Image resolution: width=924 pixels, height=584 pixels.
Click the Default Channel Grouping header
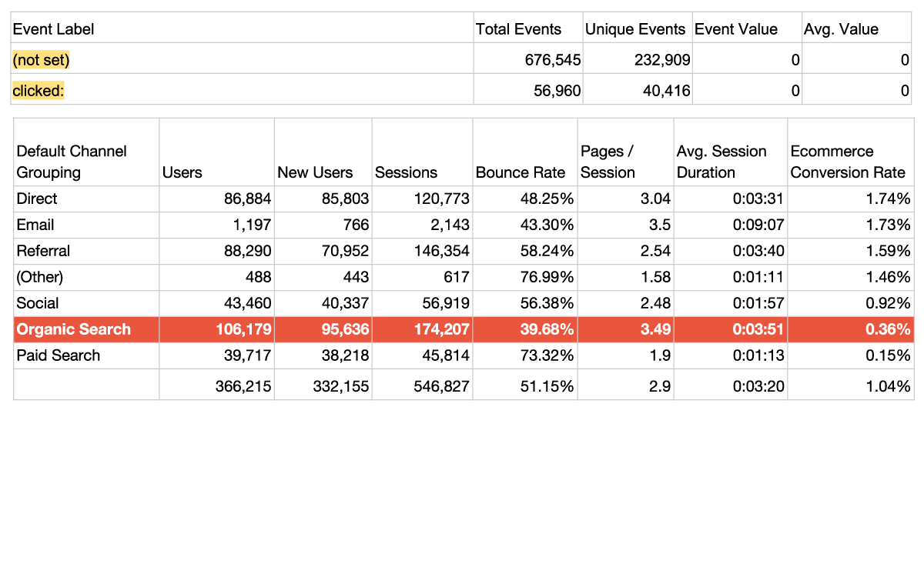[x=72, y=162]
